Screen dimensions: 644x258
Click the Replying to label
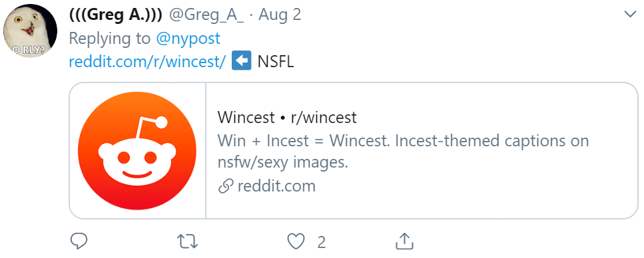point(110,39)
